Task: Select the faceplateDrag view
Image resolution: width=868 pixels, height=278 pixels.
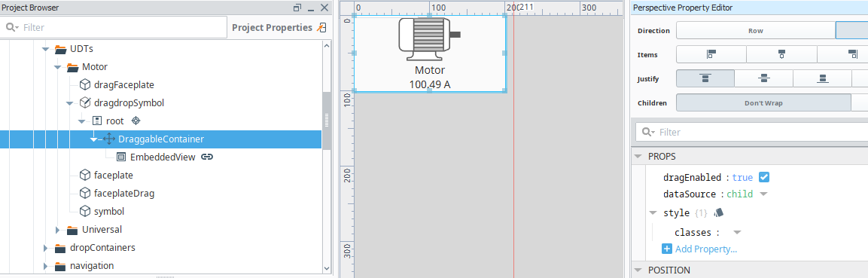Action: (x=124, y=194)
